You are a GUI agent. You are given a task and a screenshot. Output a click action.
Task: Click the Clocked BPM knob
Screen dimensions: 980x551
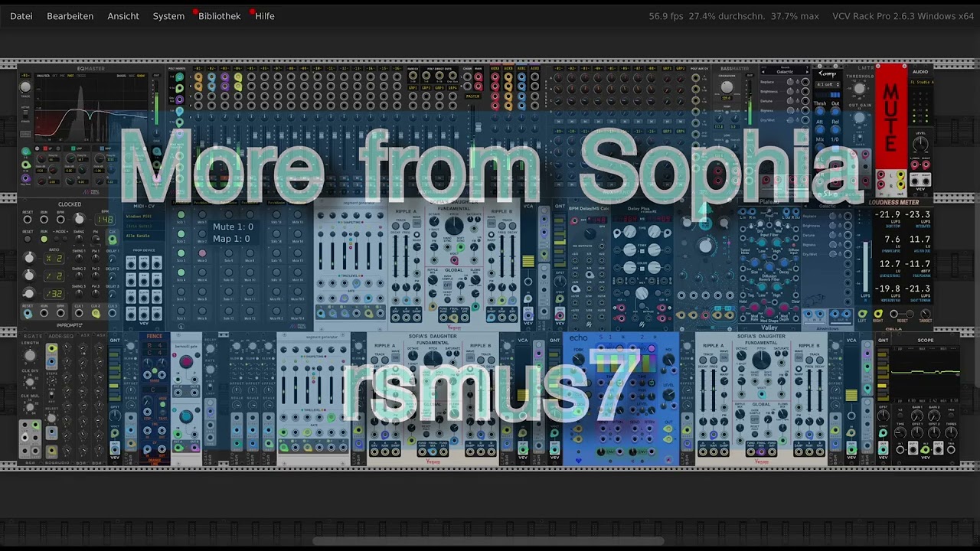tap(80, 219)
